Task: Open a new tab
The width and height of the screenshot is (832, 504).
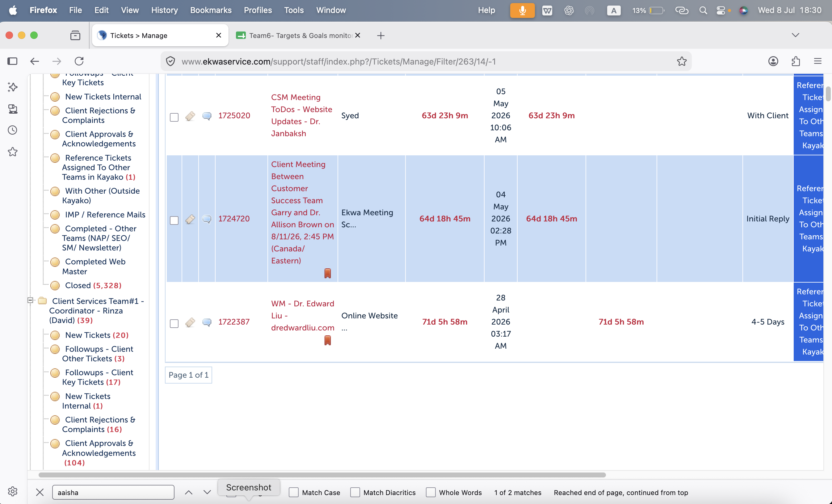Action: (x=380, y=36)
